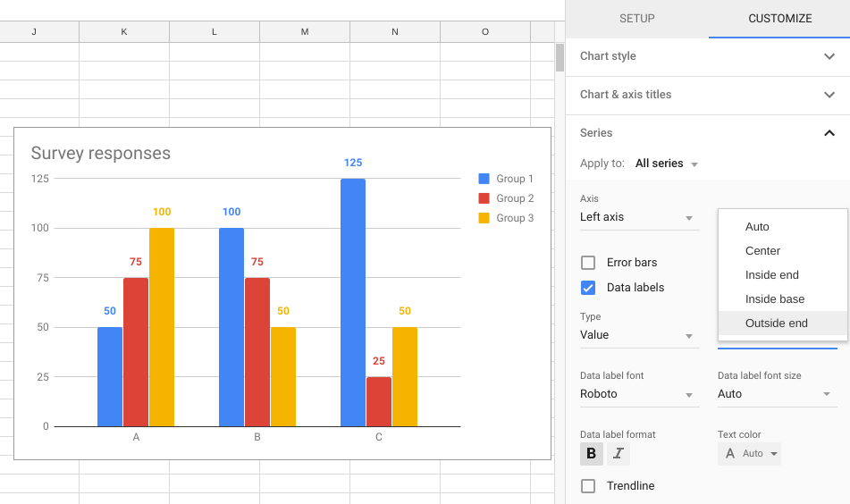Open the Text color Auto picker
Screen dimensions: 850x504
point(749,454)
